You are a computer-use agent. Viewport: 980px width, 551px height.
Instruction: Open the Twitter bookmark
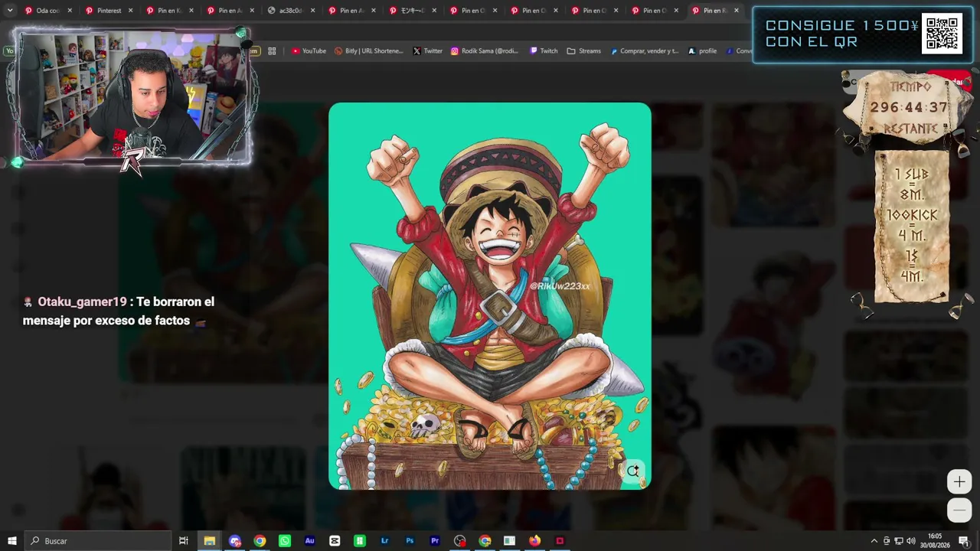427,51
